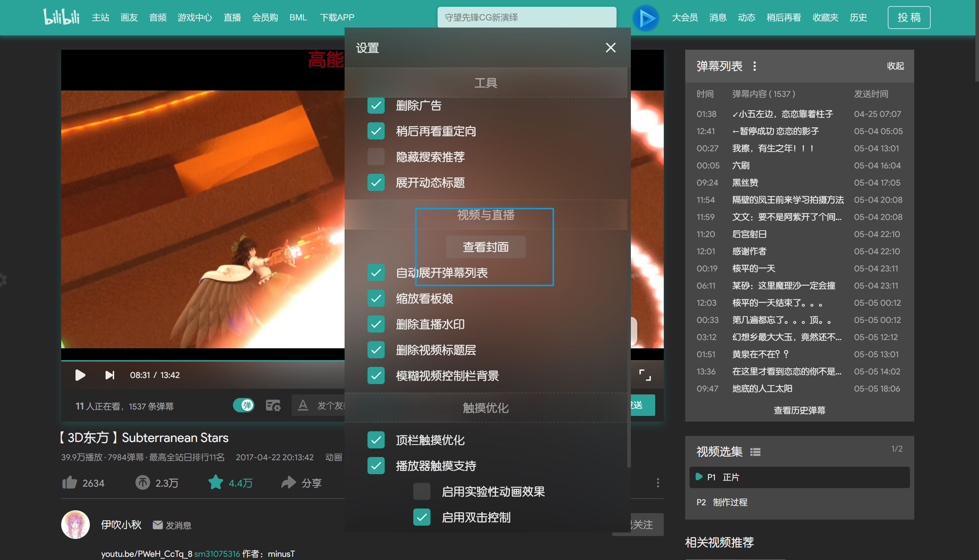Click the play button in the player
Viewport: 979px width, 560px height.
[80, 375]
